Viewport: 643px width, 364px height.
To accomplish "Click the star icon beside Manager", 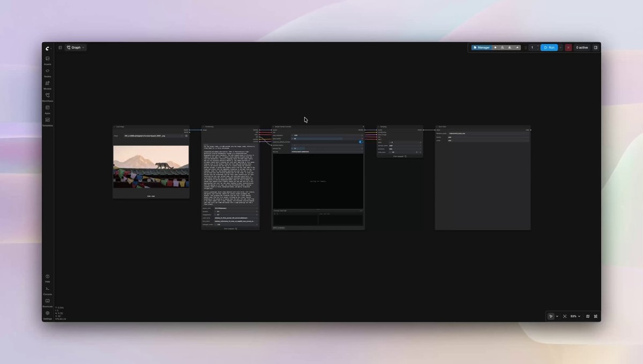I will point(495,48).
